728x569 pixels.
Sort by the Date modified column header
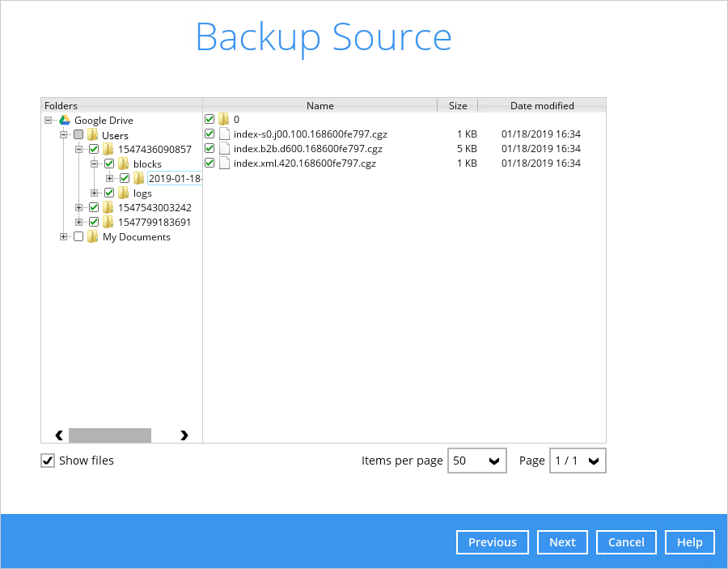click(542, 105)
